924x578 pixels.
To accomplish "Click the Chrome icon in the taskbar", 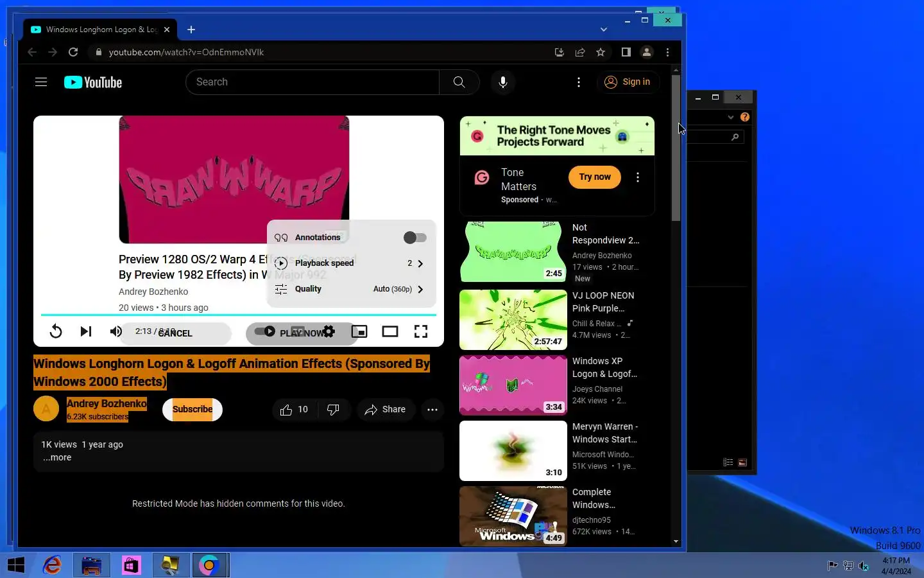I will [x=209, y=565].
